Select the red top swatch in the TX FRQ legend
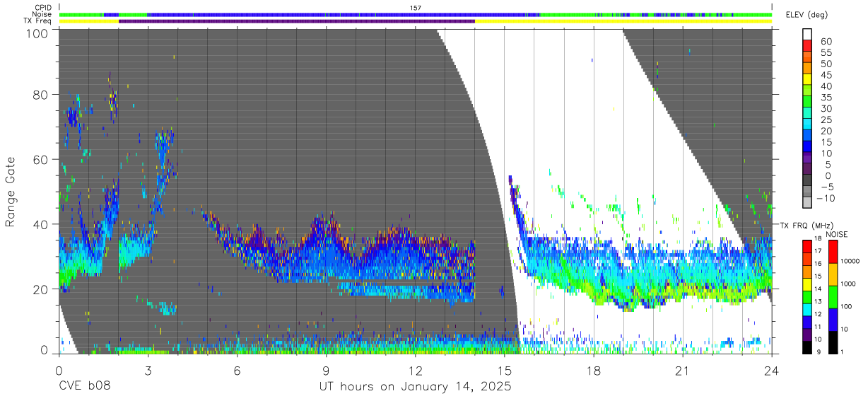This screenshot has width=868, height=401. click(x=807, y=246)
